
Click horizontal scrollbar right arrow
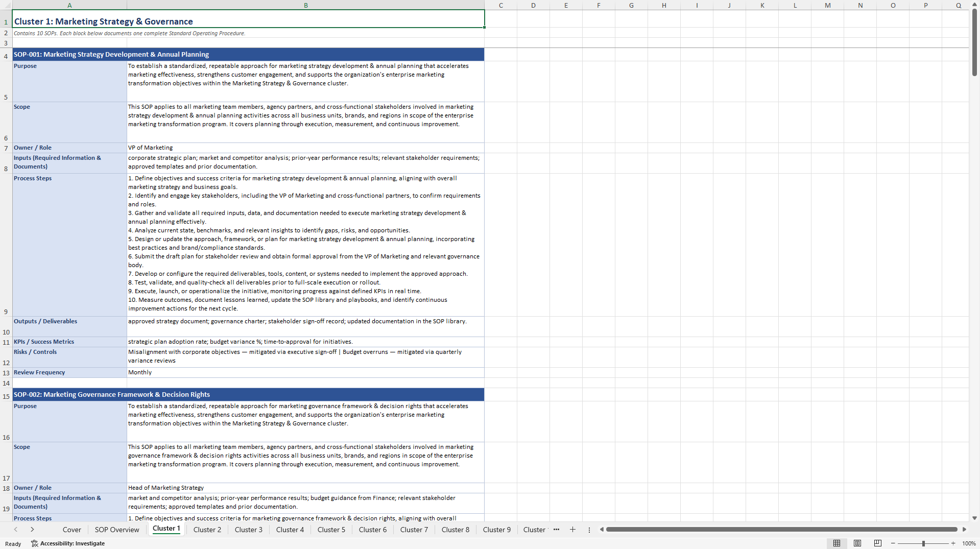[964, 530]
